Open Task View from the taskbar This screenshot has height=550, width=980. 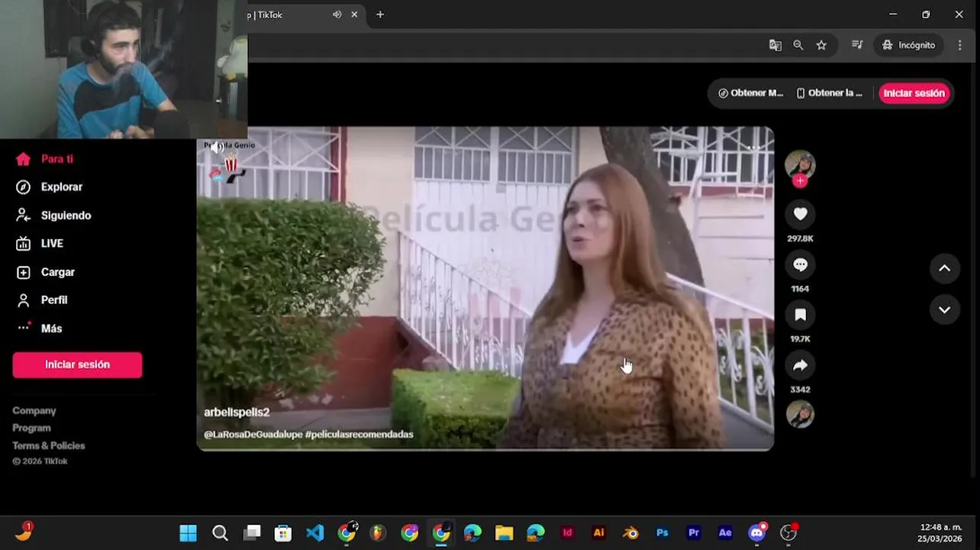(x=252, y=533)
